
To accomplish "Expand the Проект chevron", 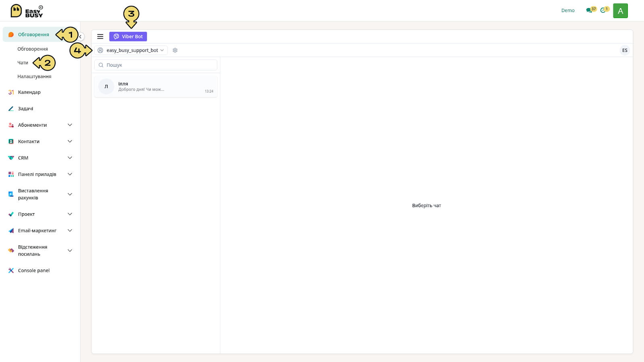I will coord(70,214).
